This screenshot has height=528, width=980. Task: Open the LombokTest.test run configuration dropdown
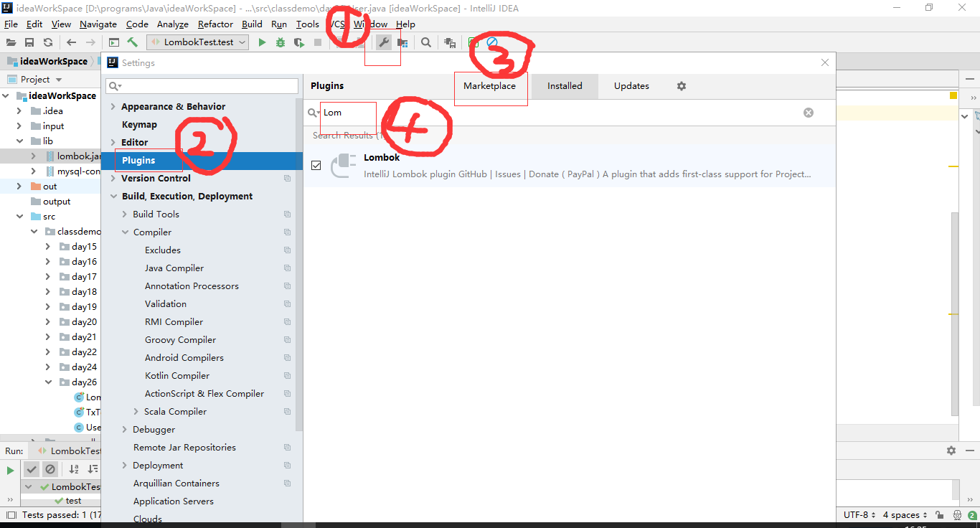[x=198, y=42]
